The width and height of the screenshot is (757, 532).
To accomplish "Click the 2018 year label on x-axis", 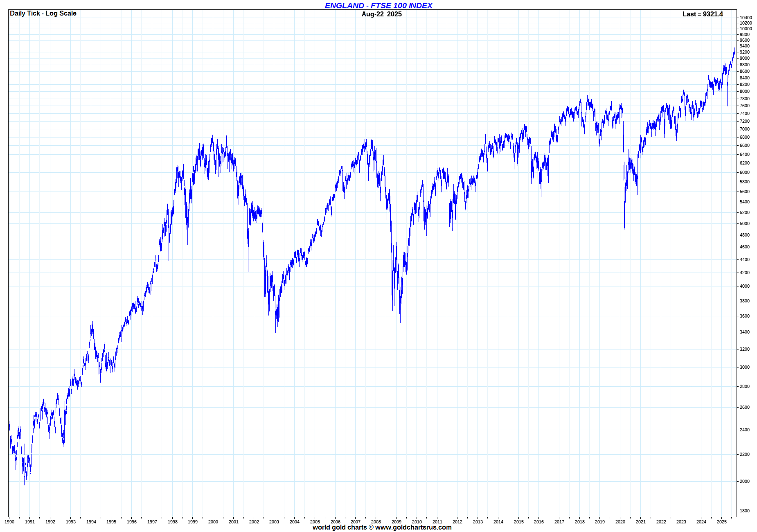I will pyautogui.click(x=580, y=522).
